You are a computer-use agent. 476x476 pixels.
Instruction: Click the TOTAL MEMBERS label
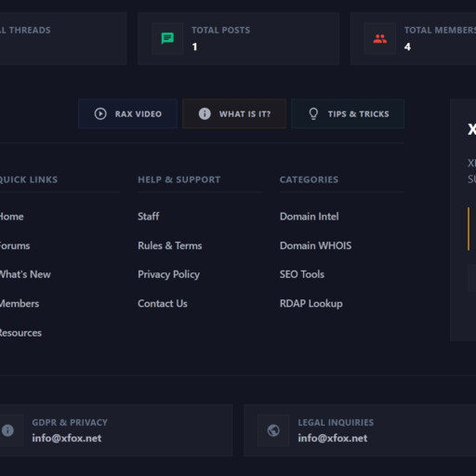(440, 30)
